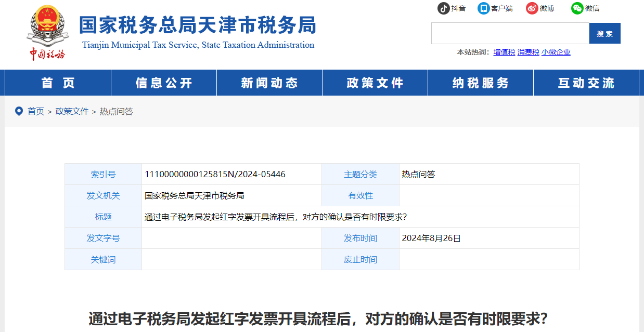The height and width of the screenshot is (332, 644).
Task: Open the 消费税 hot word link
Action: (x=528, y=51)
